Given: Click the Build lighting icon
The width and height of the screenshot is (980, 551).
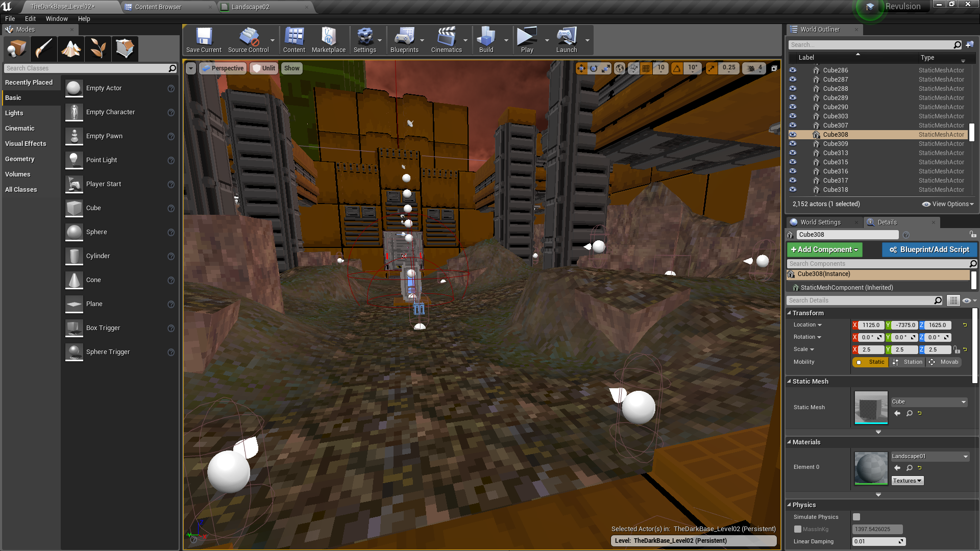Looking at the screenshot, I should (x=486, y=40).
